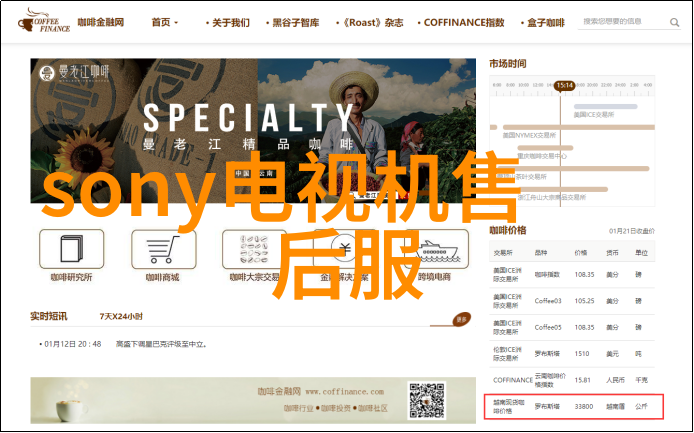Click the 美元 currency cell
The image size is (694, 433).
613,354
